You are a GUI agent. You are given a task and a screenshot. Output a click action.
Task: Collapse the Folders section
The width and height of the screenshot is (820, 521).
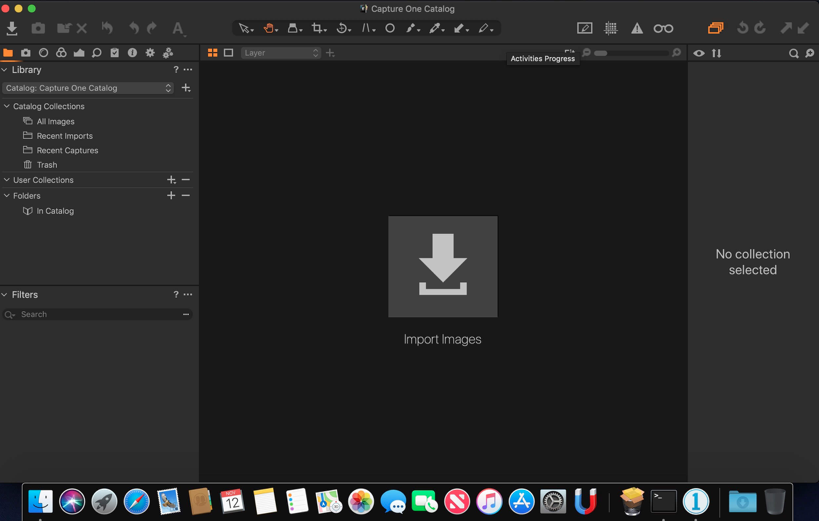tap(7, 196)
